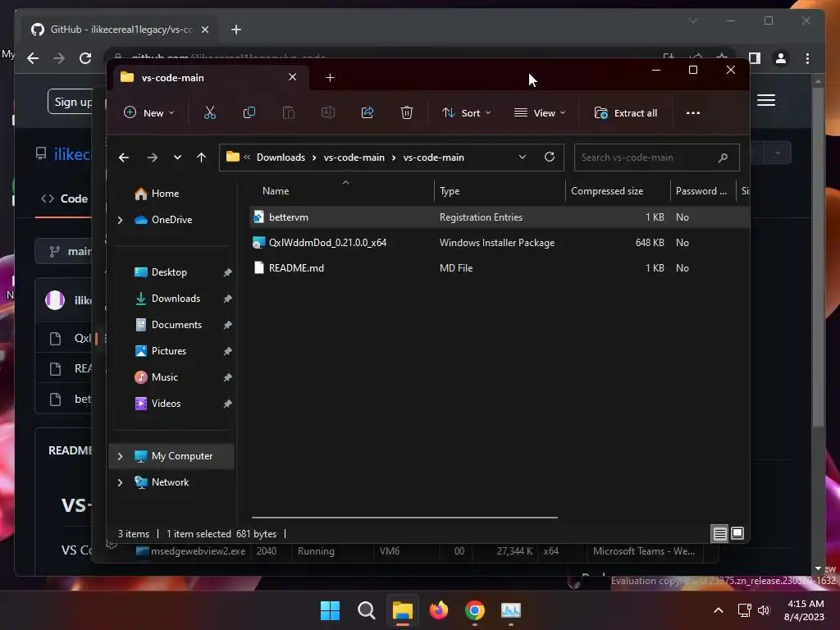Open Documents in quick access

176,325
